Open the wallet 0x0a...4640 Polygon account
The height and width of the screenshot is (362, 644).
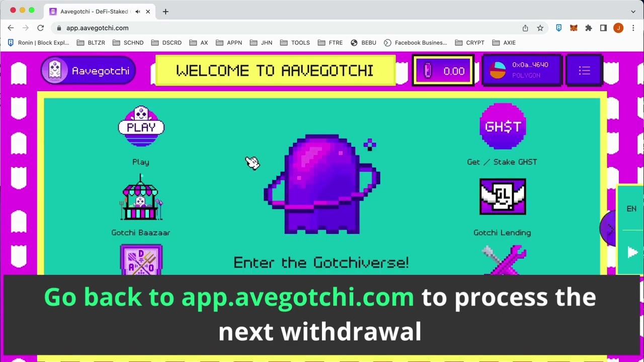(x=522, y=70)
